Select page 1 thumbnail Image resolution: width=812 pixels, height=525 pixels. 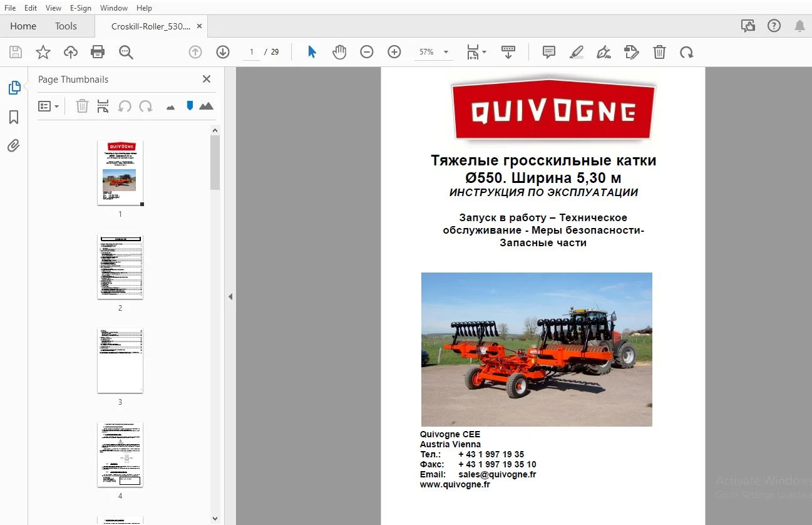pyautogui.click(x=120, y=172)
